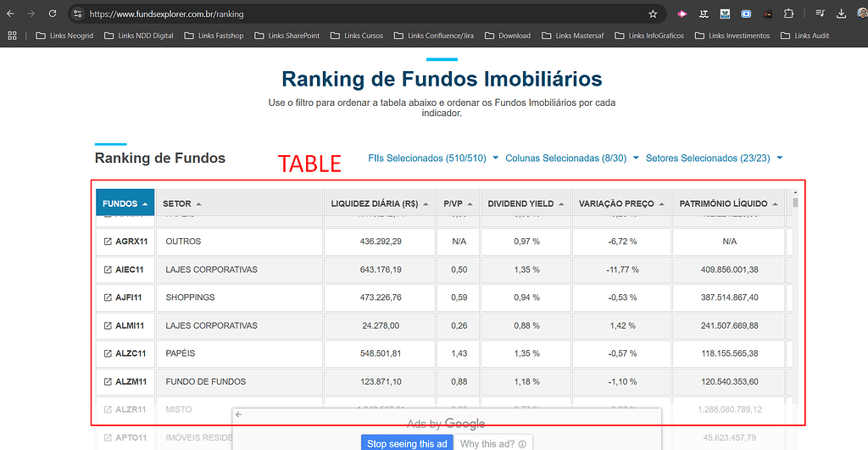Open the Links InfoGraficos bookmark folder
This screenshot has width=868, height=450.
pos(649,36)
